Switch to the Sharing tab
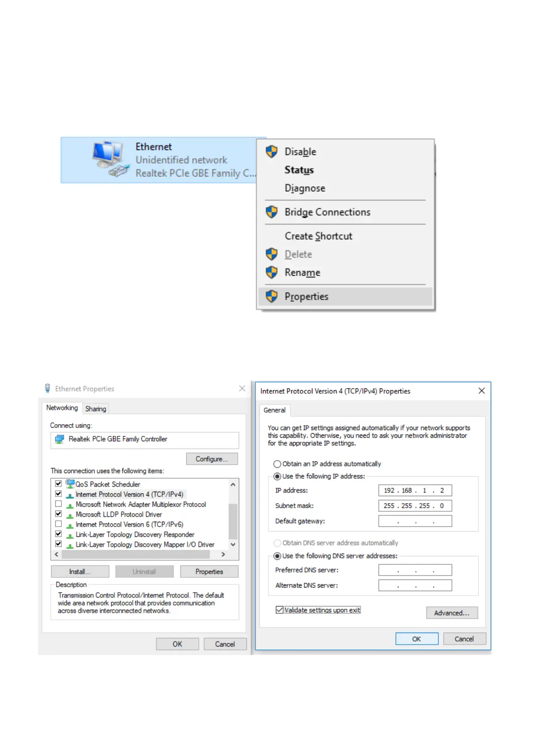Screen dimensions: 534x756 96,409
